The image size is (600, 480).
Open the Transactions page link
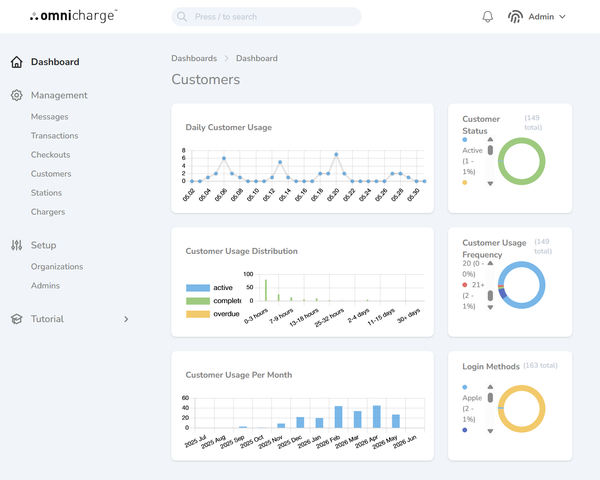point(55,136)
